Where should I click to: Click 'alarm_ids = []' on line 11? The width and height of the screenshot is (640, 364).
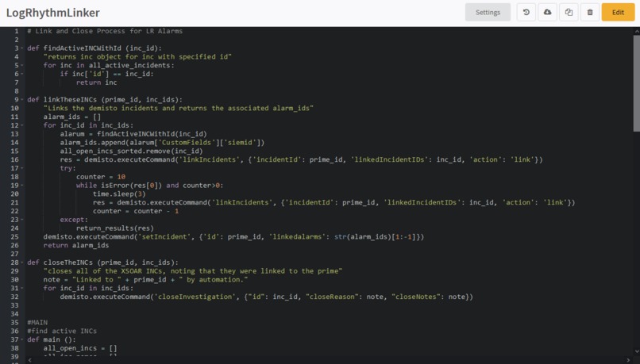coord(72,117)
